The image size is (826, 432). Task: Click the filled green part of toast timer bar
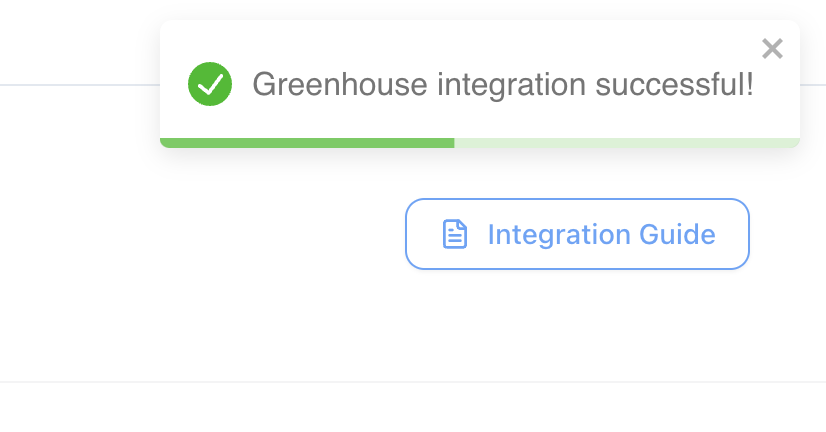(x=307, y=143)
